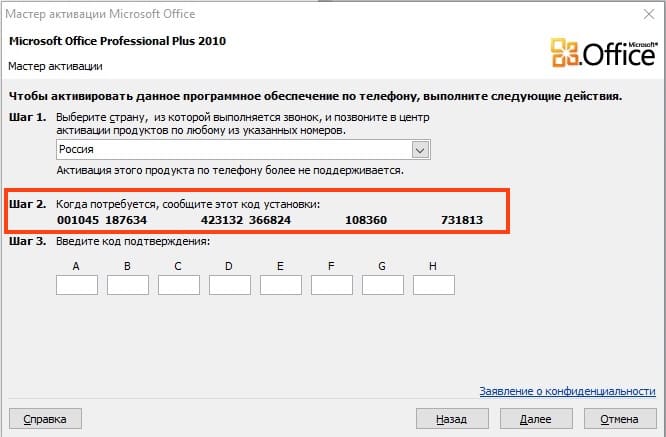Click confirmation code field H
666x437 pixels.
pyautogui.click(x=434, y=285)
